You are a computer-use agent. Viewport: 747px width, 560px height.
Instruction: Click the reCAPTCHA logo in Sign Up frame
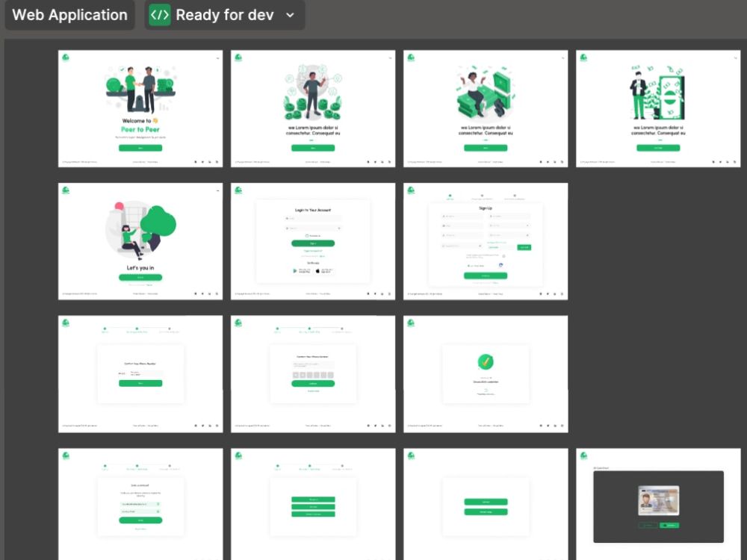pyautogui.click(x=500, y=265)
